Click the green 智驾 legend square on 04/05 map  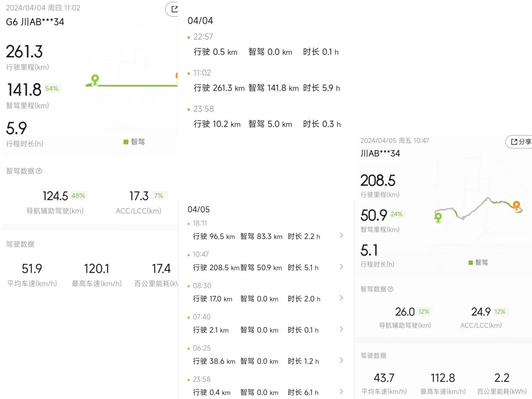(470, 263)
